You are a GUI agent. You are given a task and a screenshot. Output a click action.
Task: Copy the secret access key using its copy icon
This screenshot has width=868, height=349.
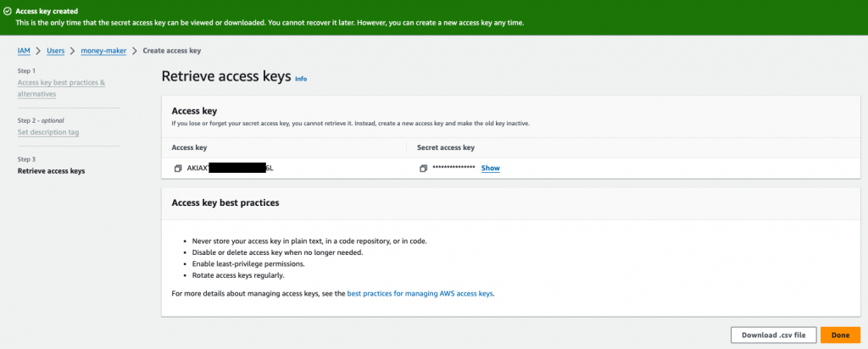423,169
